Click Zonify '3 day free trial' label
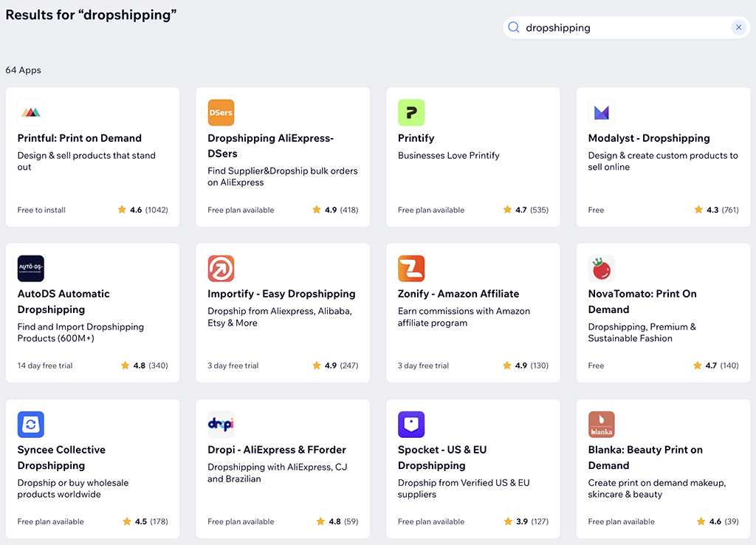This screenshot has width=756, height=545. [423, 366]
